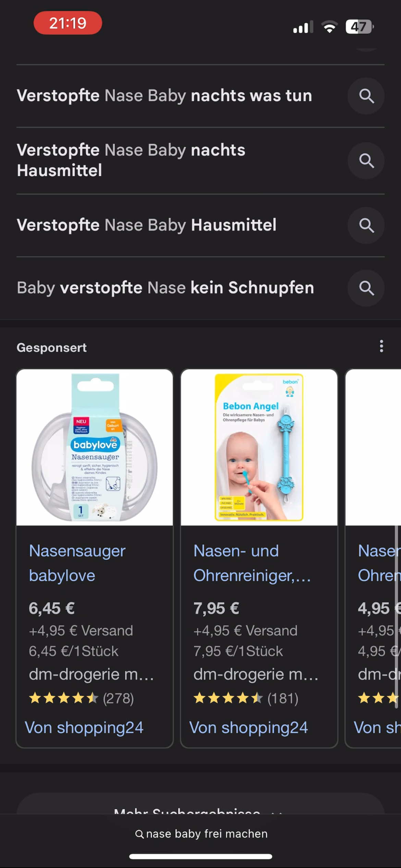
Task: Tap search icon beside 'kein Schnupfen' suggestion
Action: point(366,288)
